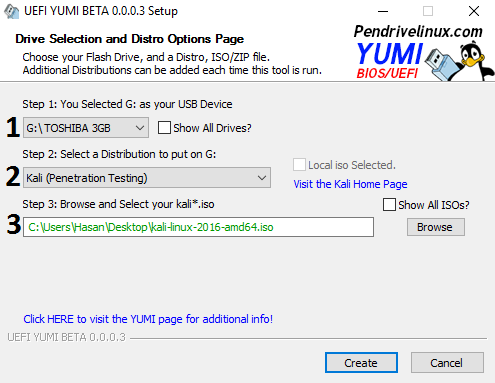Screen dimensions: 495x383
Task: Click the 'Step 3: Browse and Select' label
Action: point(118,204)
